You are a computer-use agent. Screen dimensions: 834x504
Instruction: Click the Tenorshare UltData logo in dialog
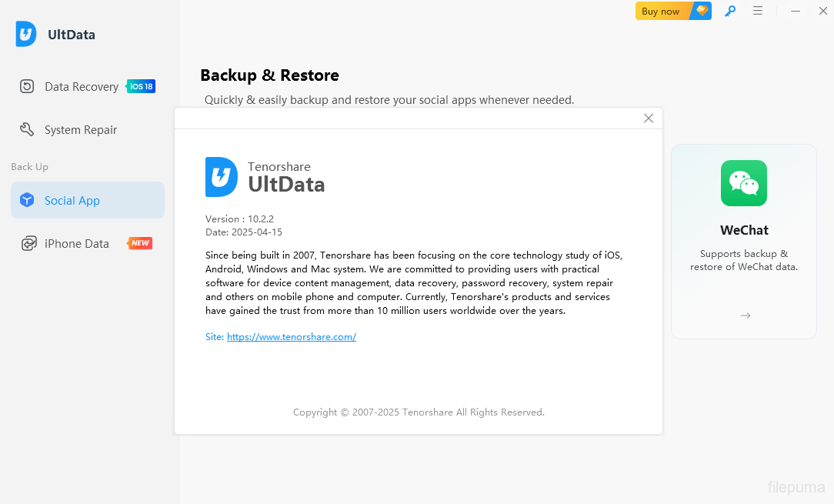click(x=221, y=177)
